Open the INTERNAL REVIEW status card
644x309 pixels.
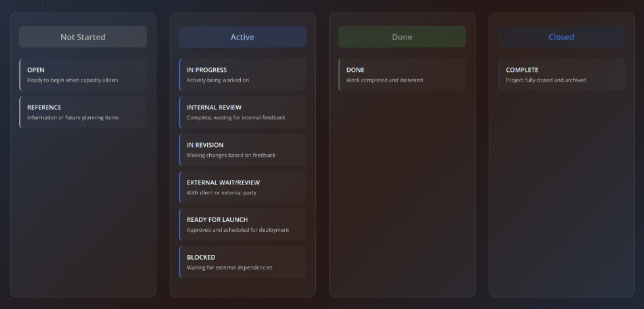click(242, 112)
